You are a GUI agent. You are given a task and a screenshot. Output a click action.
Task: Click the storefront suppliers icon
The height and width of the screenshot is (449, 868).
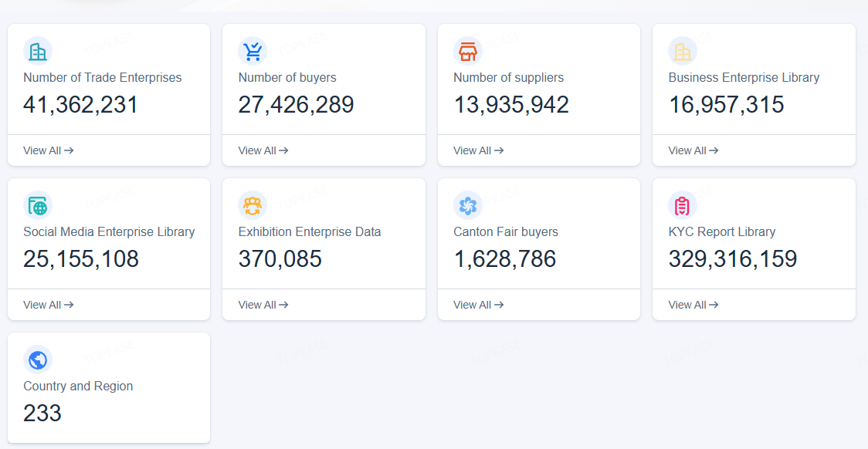(468, 52)
